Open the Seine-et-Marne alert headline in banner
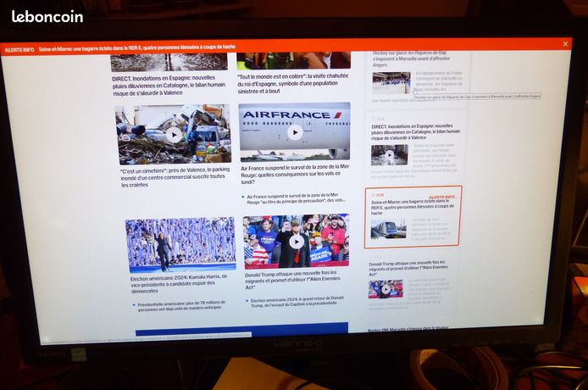This screenshot has width=588, height=390. click(137, 47)
